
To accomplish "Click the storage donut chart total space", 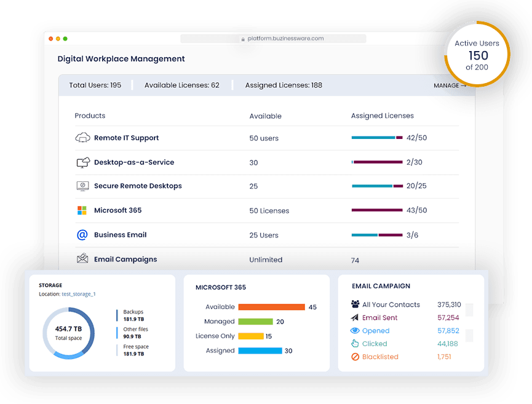I will click(69, 333).
